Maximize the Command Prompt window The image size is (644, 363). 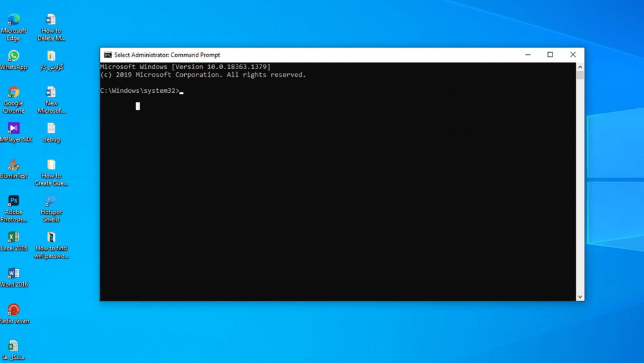tap(550, 55)
